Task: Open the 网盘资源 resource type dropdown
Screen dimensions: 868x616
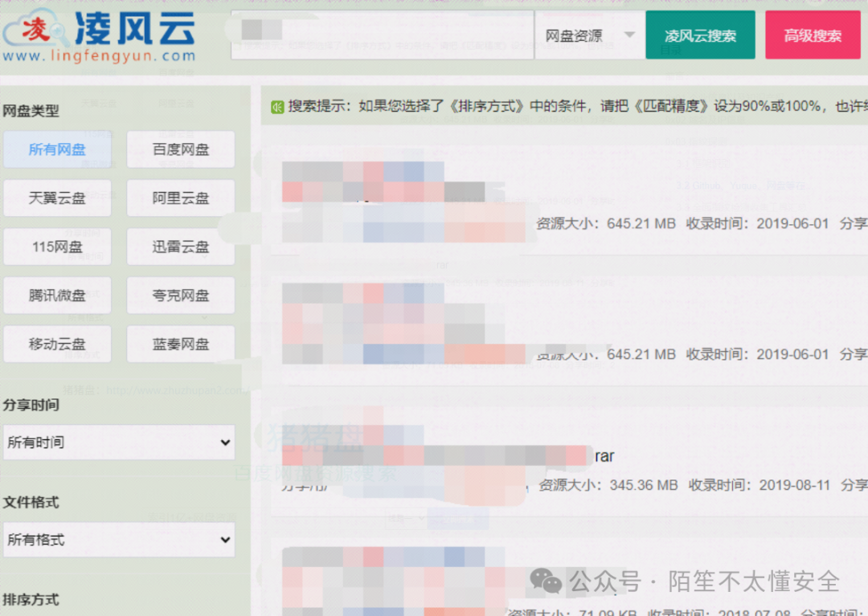Action: pyautogui.click(x=589, y=35)
